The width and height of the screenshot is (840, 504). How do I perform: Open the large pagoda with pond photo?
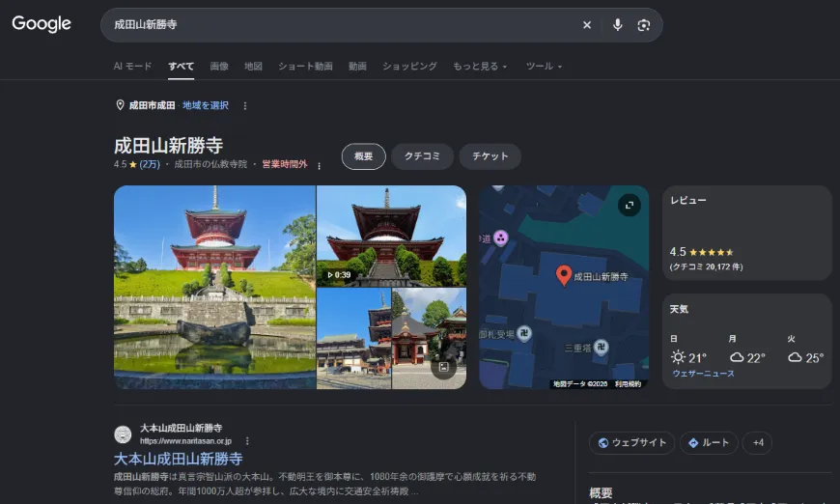(214, 287)
